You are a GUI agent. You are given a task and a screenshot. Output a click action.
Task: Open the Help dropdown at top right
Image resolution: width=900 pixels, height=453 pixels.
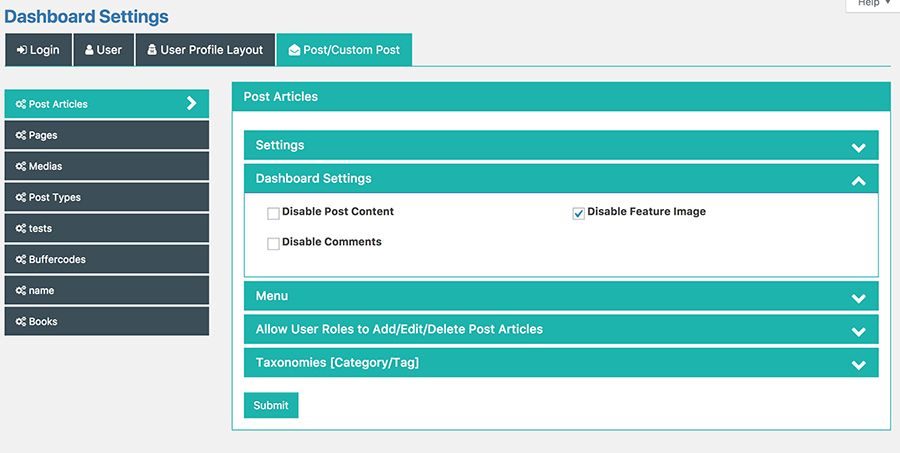coord(872,5)
